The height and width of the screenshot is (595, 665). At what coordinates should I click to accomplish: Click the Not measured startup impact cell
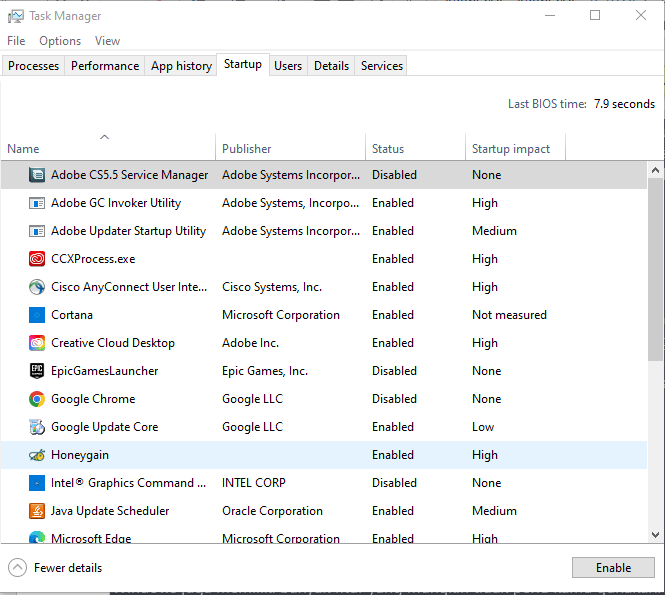click(509, 315)
